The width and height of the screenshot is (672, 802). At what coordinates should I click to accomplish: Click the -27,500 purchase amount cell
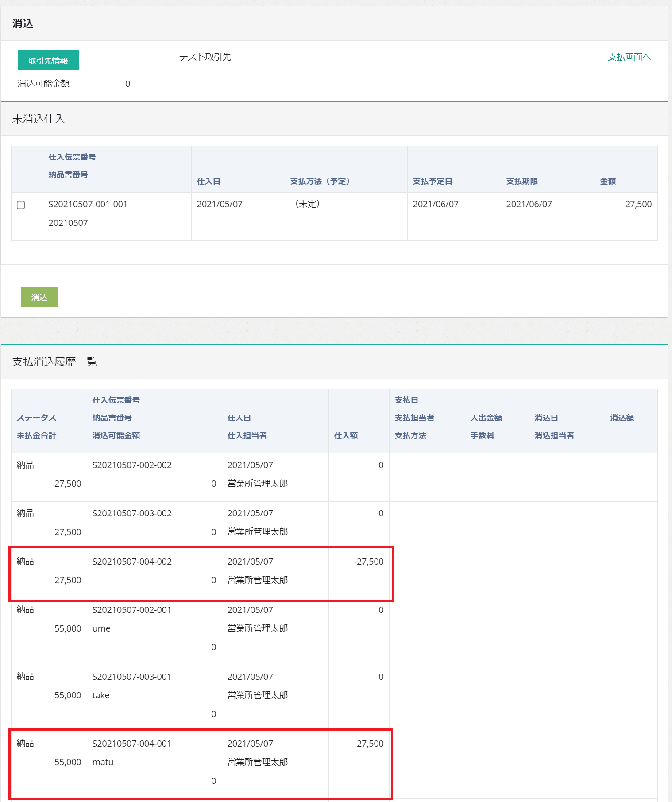[368, 562]
